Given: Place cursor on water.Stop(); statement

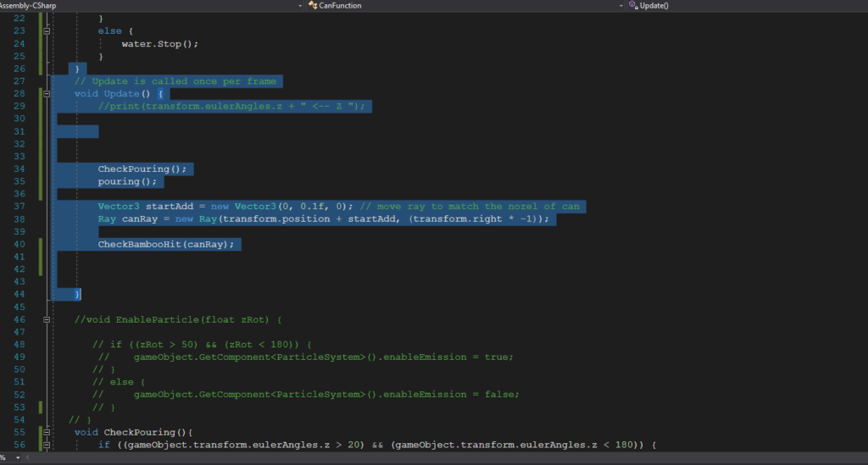Looking at the screenshot, I should pos(159,44).
